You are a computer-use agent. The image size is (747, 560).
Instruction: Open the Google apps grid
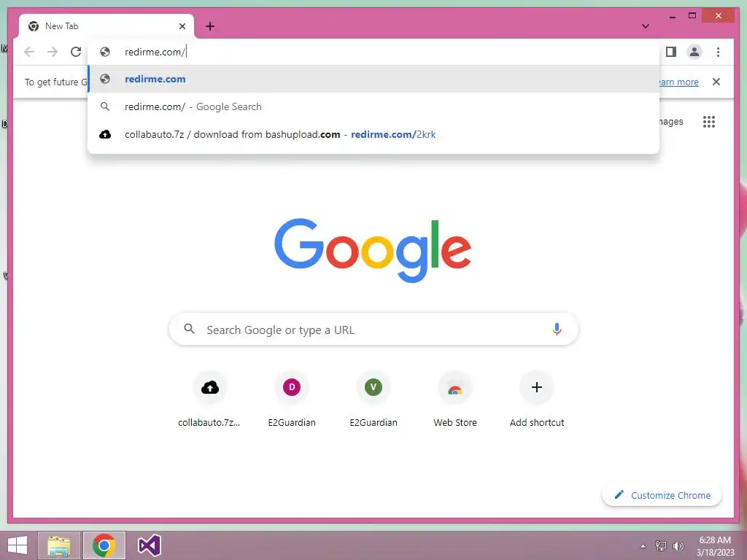tap(709, 122)
